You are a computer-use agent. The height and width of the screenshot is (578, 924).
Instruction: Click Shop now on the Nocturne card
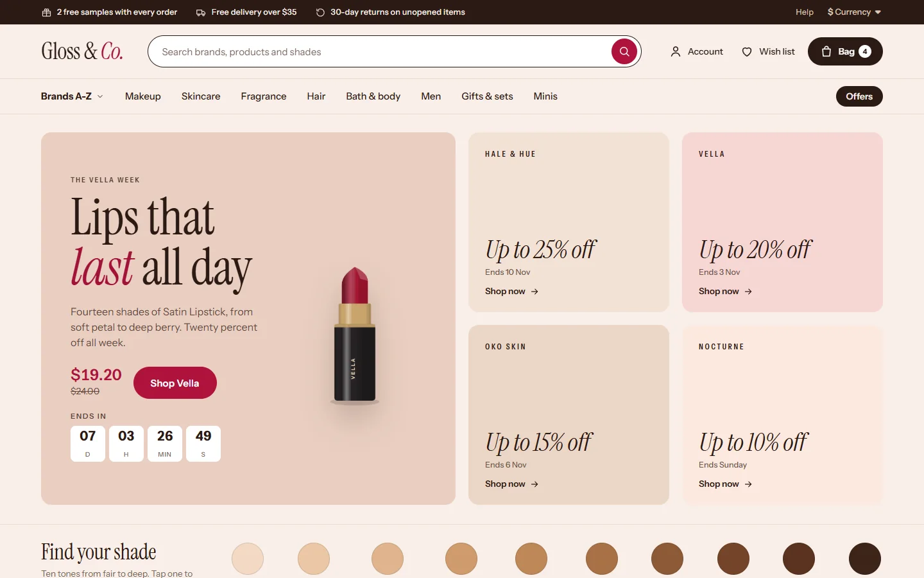point(725,484)
